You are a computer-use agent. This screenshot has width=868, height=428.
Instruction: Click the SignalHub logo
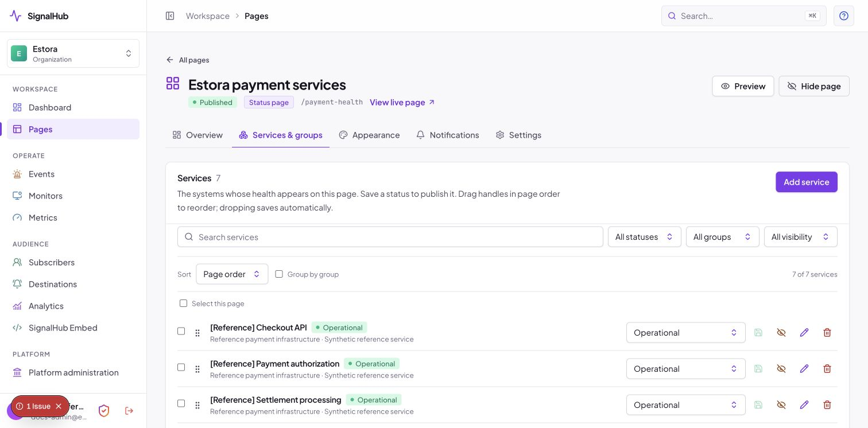click(39, 16)
